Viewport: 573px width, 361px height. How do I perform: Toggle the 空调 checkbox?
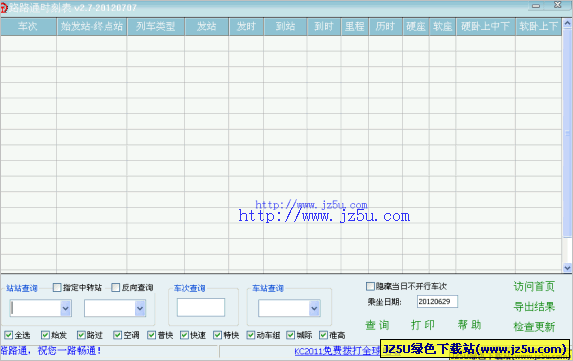pyautogui.click(x=117, y=335)
